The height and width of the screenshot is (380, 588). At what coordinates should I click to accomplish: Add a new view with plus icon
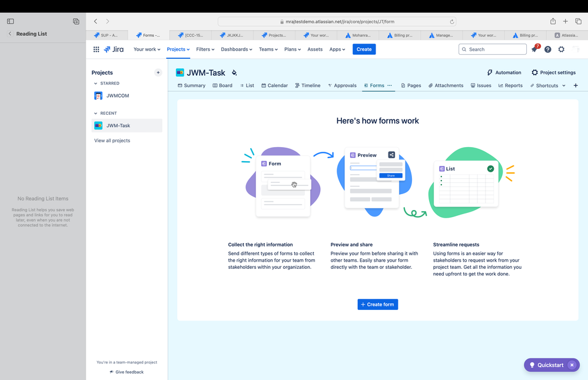(576, 85)
